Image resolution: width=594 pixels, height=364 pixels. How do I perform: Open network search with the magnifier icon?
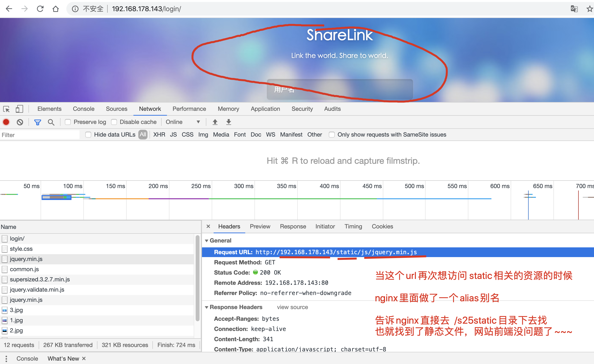tap(51, 122)
